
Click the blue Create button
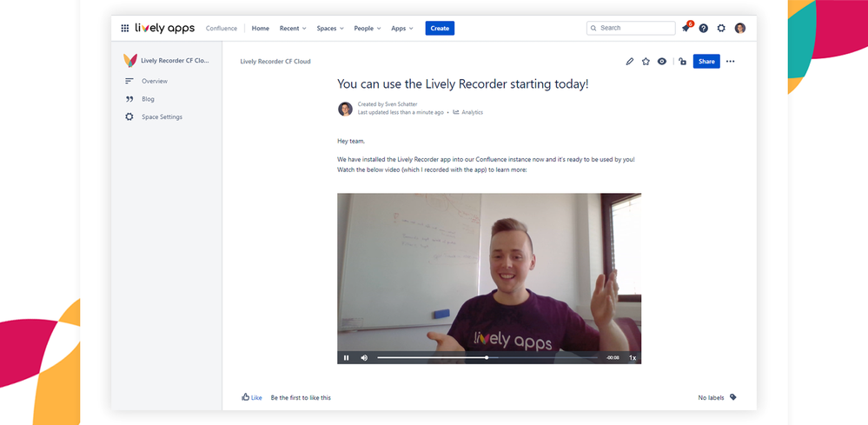pyautogui.click(x=440, y=28)
